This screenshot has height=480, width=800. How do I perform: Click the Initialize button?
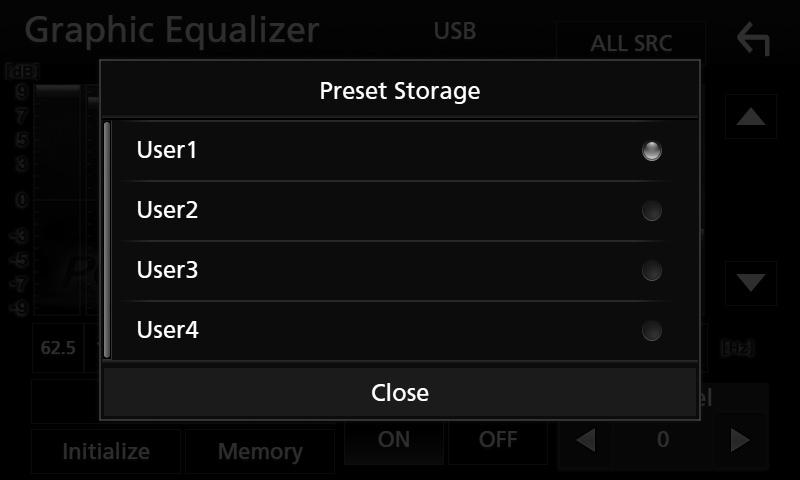tap(106, 451)
